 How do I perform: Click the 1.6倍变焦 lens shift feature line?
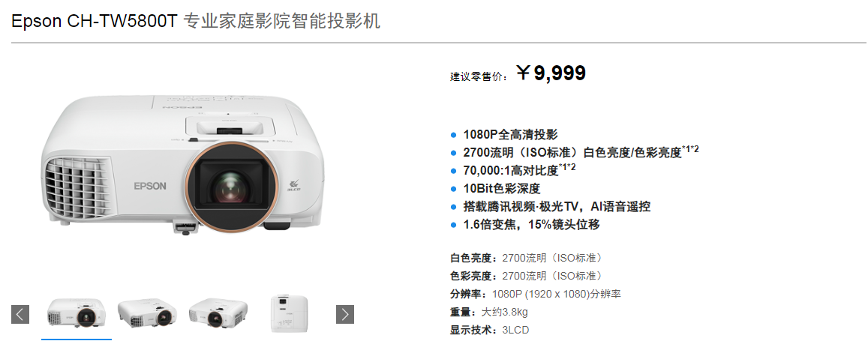point(531,225)
